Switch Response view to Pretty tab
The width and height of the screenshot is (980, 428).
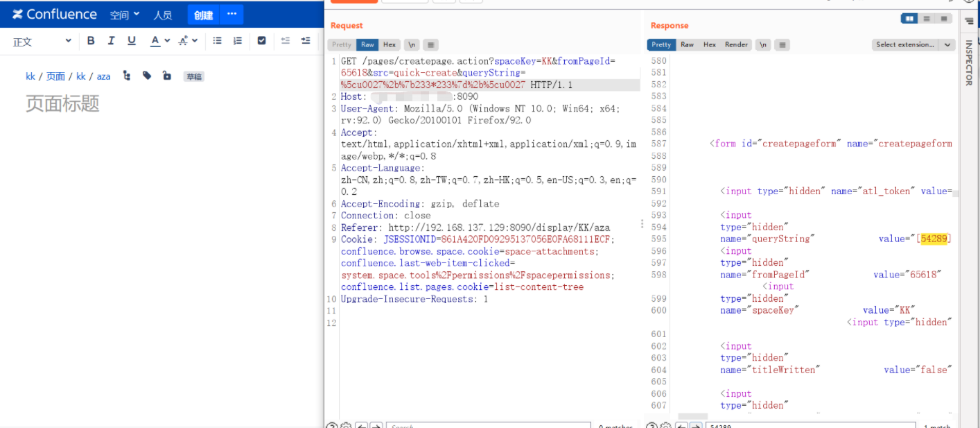[x=661, y=44]
